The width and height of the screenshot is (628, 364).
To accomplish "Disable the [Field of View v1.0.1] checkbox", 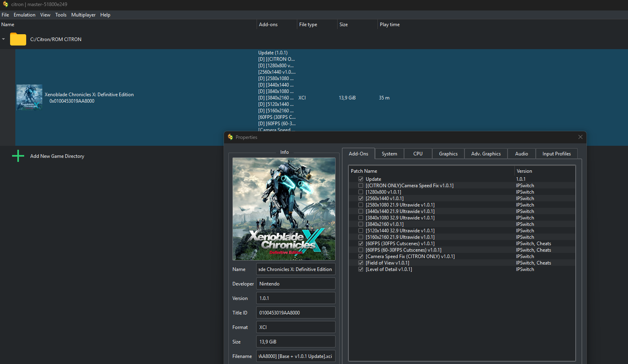I will 361,263.
